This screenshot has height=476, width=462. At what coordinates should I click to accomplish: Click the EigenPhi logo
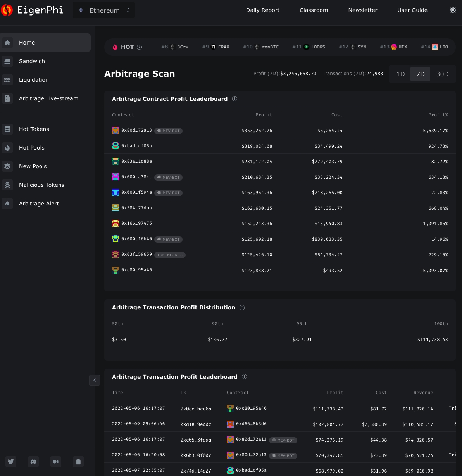point(33,10)
